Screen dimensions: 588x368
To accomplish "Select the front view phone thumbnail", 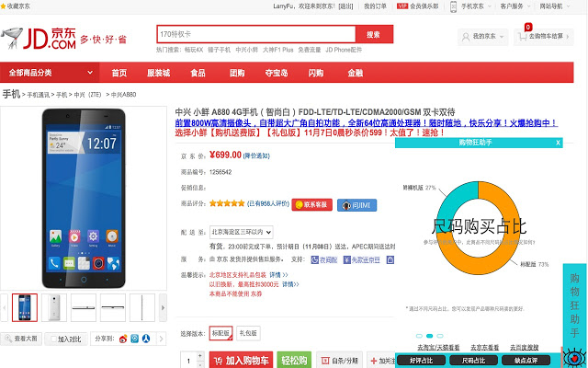I will pyautogui.click(x=25, y=307).
